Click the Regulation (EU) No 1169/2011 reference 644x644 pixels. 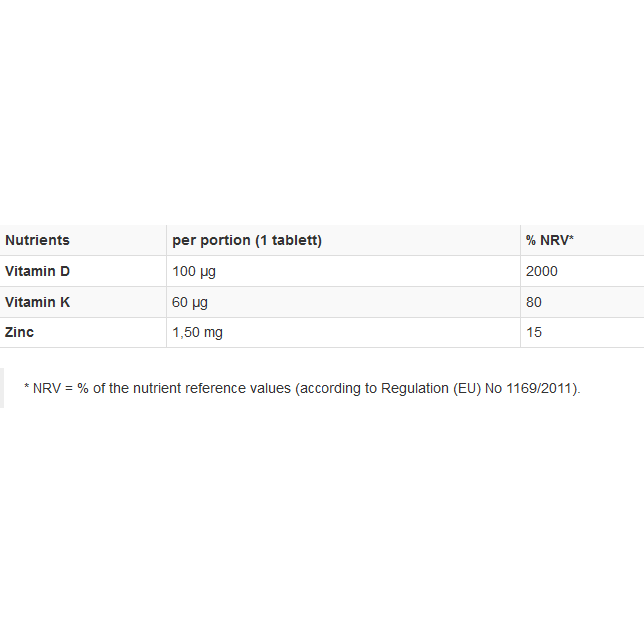pyautogui.click(x=479, y=388)
